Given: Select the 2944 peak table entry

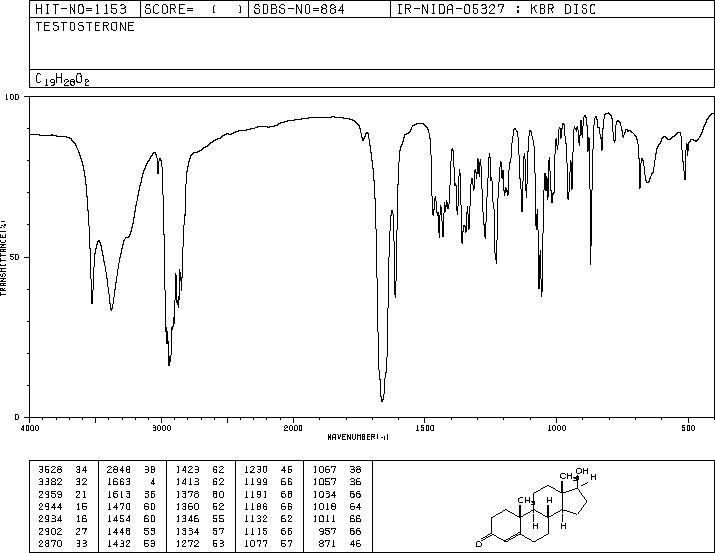Looking at the screenshot, I should pyautogui.click(x=63, y=506).
